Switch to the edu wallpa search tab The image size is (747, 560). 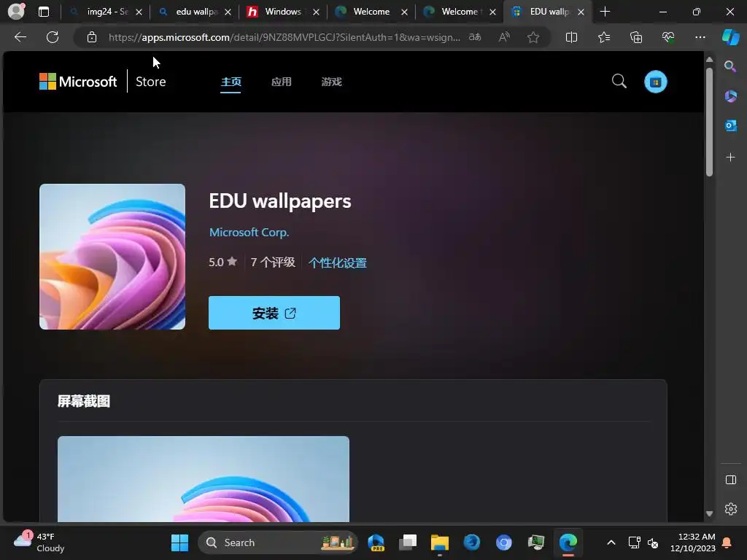[x=196, y=12]
